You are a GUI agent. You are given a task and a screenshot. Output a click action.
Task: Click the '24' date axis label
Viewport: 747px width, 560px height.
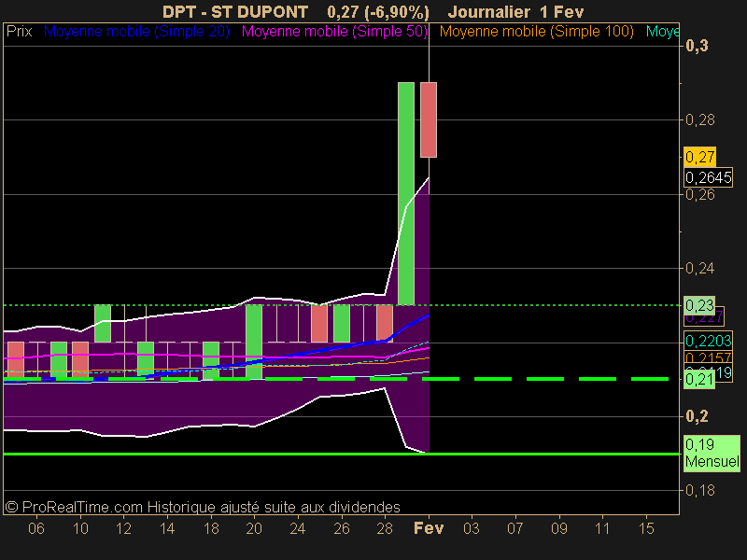coord(298,528)
